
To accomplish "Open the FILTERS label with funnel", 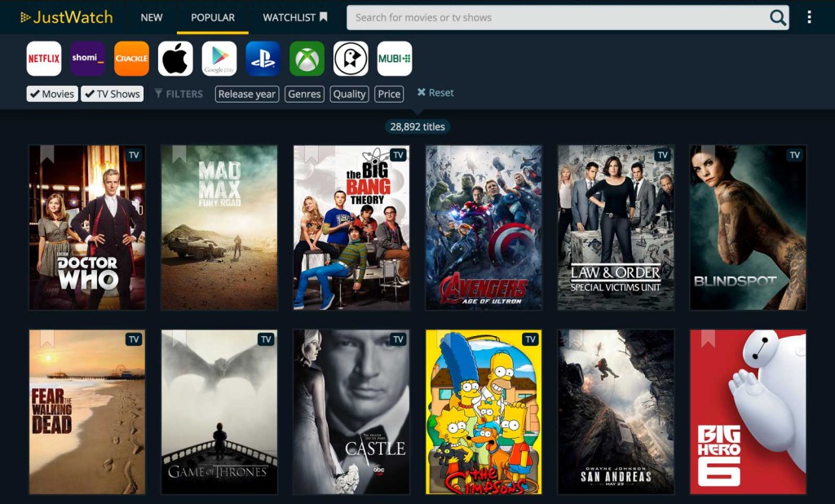I will click(179, 94).
